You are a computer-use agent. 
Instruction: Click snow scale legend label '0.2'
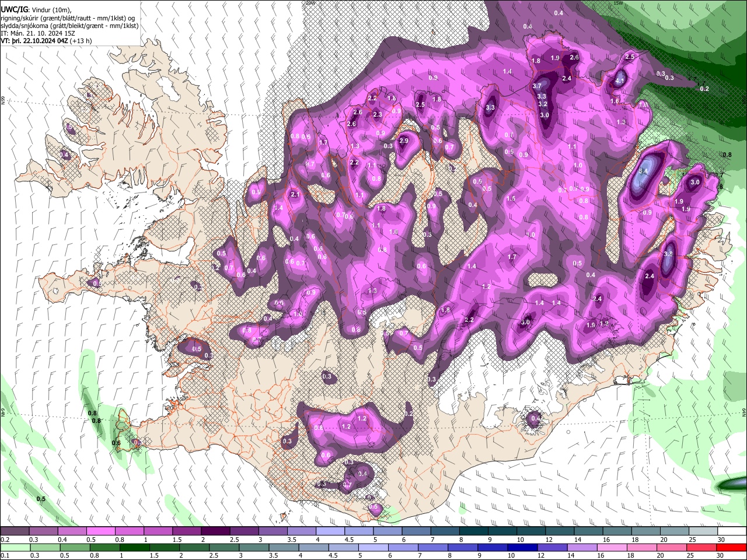[5, 540]
